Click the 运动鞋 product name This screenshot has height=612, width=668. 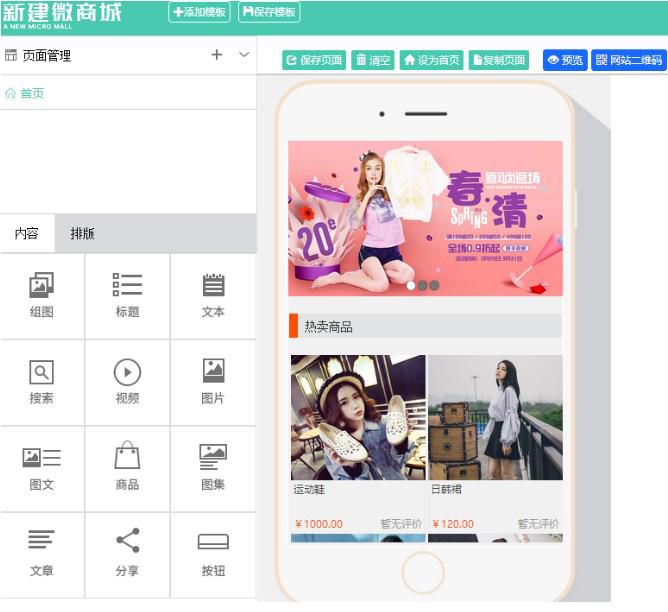[x=309, y=489]
